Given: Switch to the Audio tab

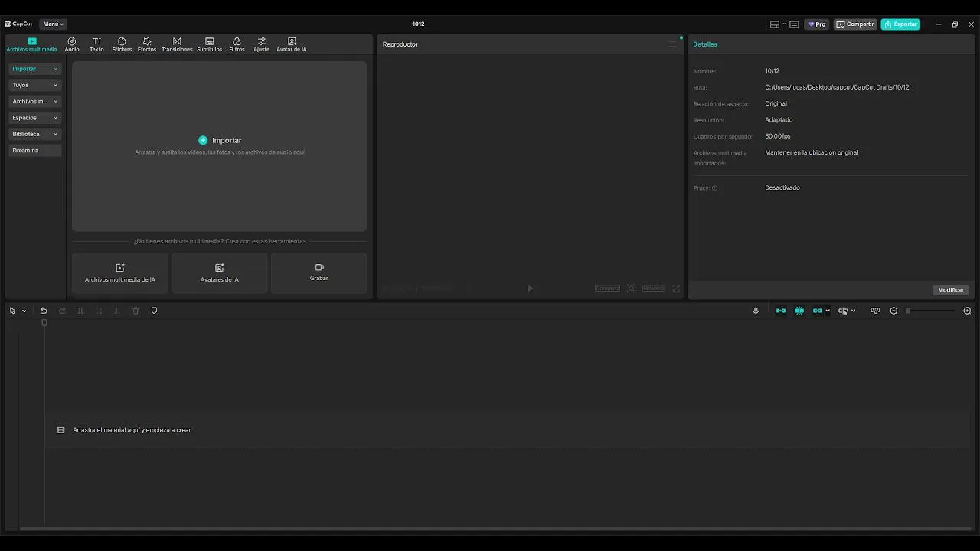Looking at the screenshot, I should pyautogui.click(x=72, y=44).
